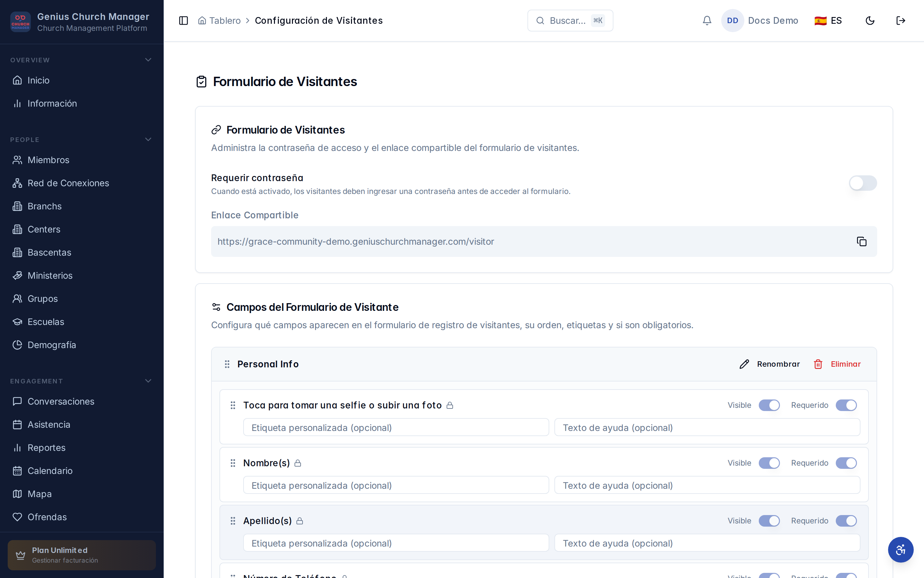Collapse the PEOPLE sidebar section

(x=148, y=140)
